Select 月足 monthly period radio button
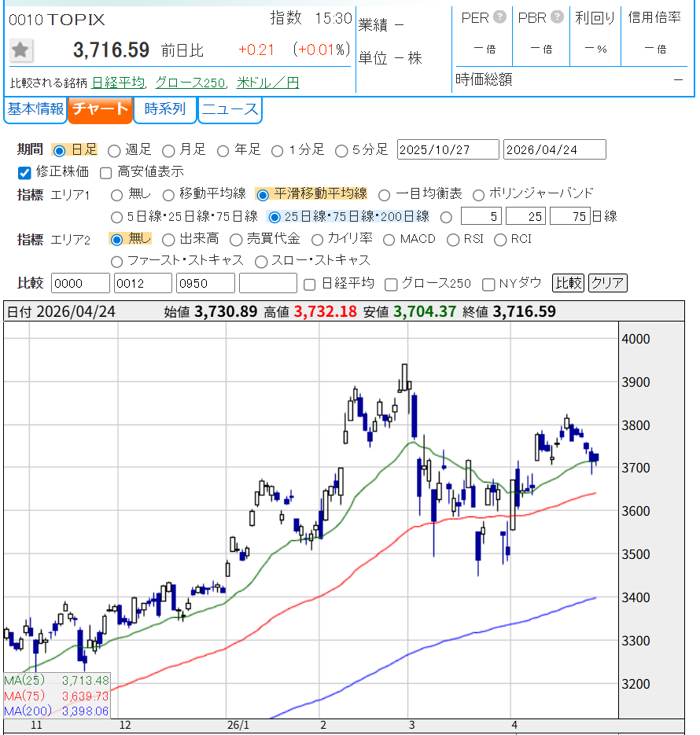Image resolution: width=700 pixels, height=735 pixels. tap(168, 151)
